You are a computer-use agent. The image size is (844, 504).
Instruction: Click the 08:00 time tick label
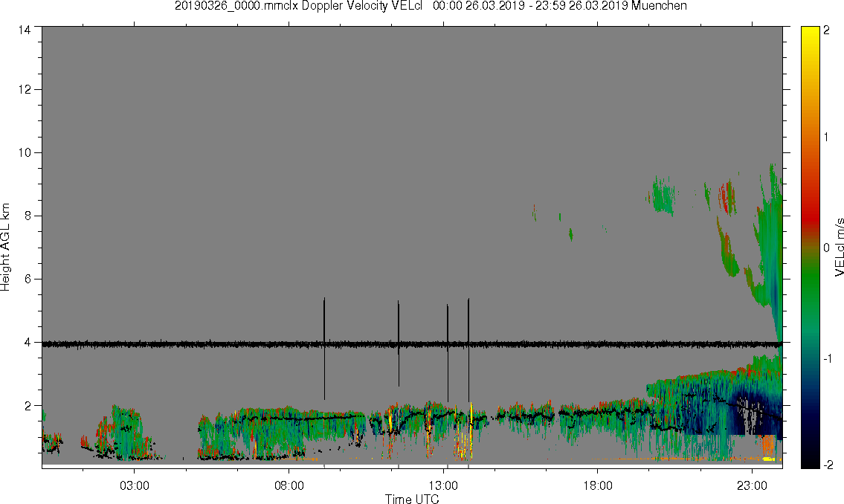point(289,485)
